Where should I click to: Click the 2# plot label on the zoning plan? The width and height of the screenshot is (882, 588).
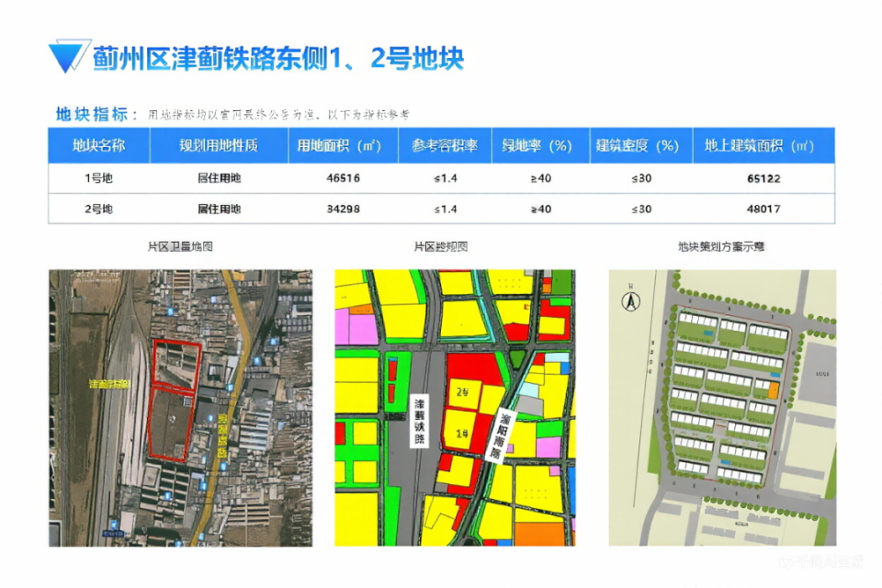point(462,392)
